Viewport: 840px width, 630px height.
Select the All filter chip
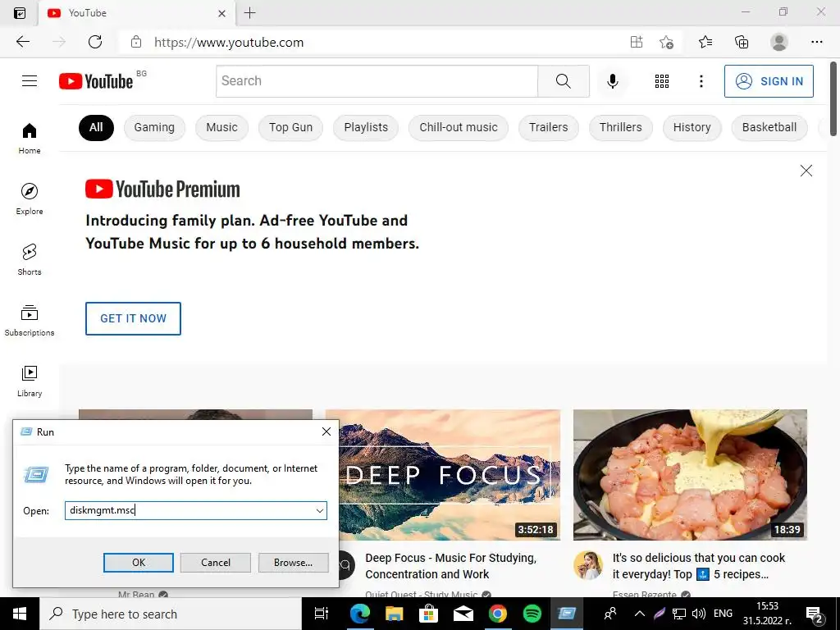(x=96, y=127)
